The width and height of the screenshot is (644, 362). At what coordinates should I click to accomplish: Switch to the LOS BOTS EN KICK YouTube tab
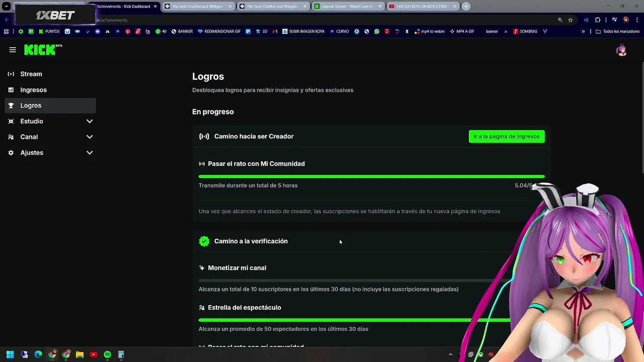point(423,7)
